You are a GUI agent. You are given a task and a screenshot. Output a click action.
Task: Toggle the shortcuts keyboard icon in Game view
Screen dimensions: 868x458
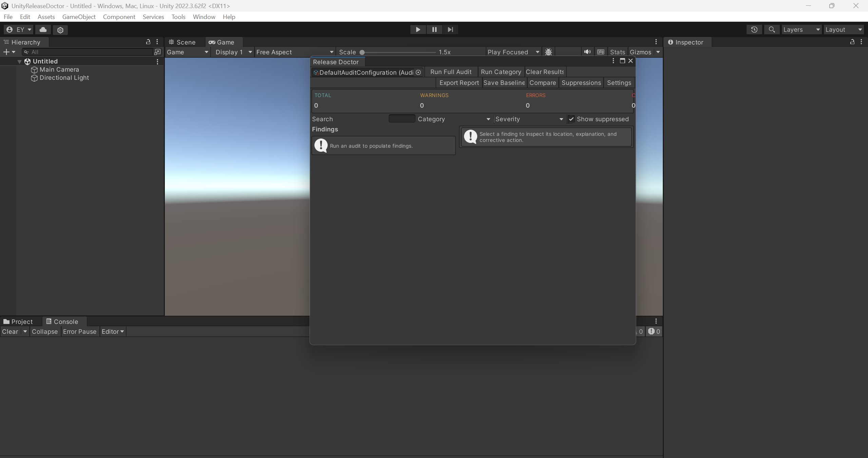(x=601, y=52)
